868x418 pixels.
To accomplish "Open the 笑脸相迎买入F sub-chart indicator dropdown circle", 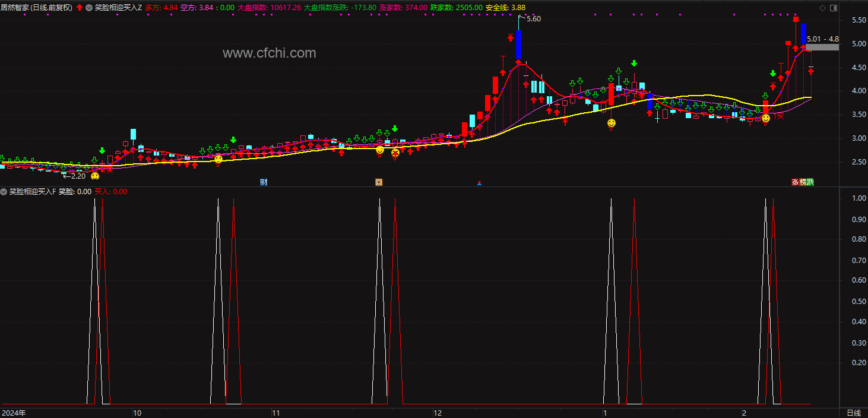I will pos(4,192).
